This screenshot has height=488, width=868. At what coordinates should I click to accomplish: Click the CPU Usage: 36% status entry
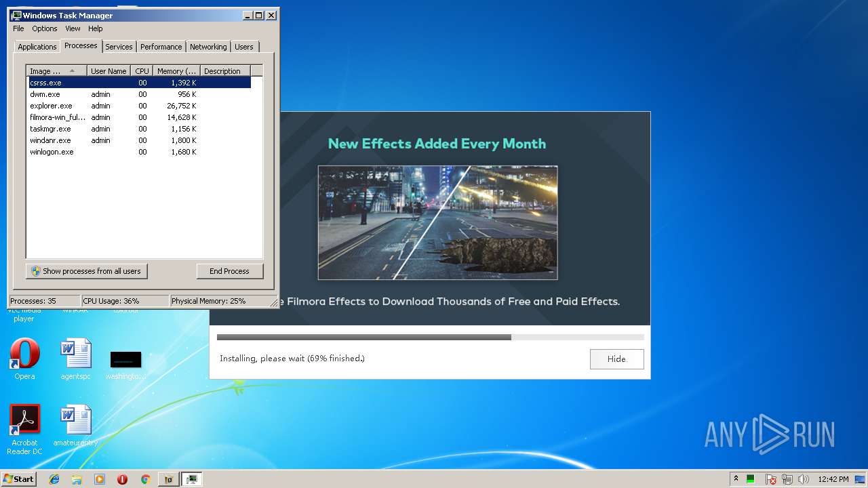coord(125,301)
